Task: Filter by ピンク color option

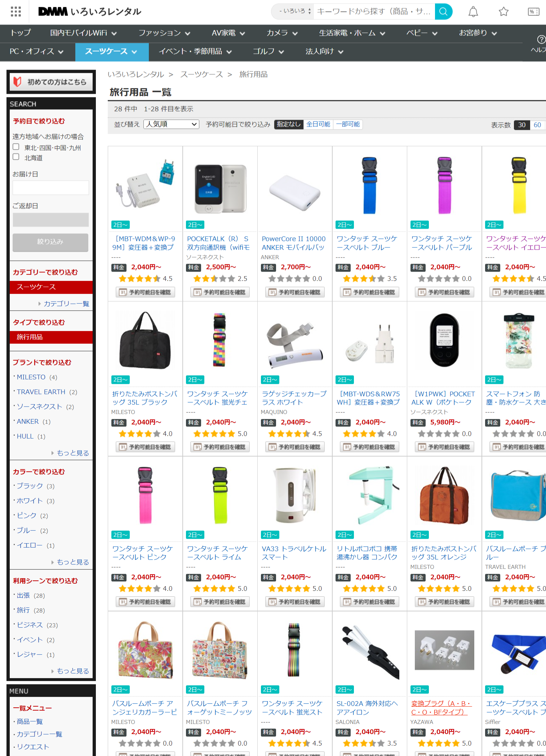Action: point(27,515)
